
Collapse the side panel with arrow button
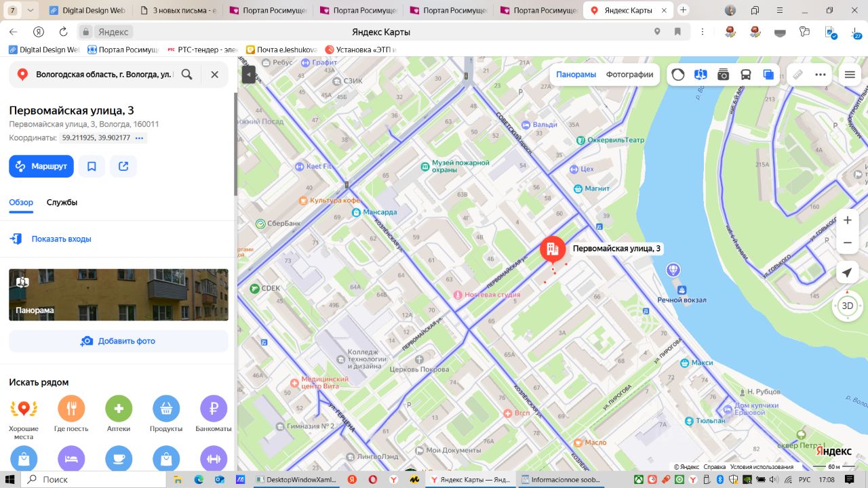(x=248, y=75)
